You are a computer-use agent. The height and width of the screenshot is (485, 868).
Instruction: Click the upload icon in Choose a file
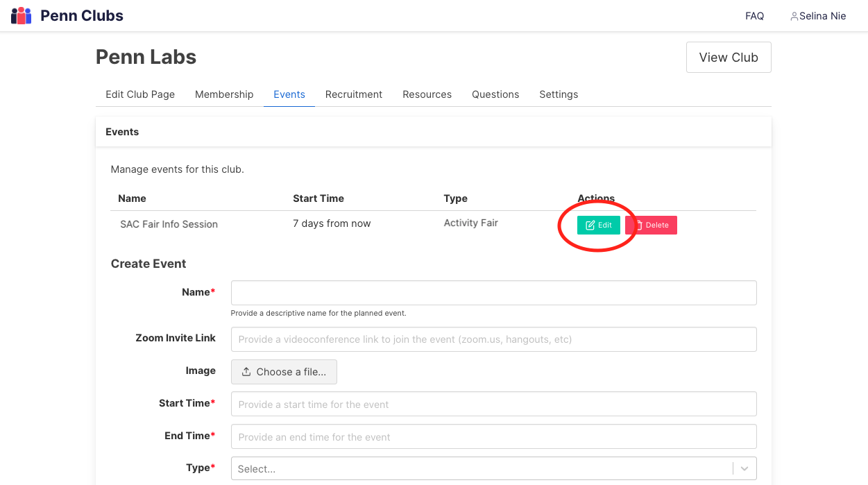(x=246, y=372)
